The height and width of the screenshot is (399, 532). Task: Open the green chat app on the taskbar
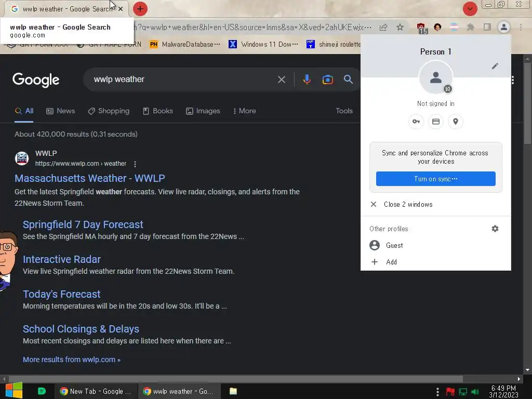[x=42, y=391]
